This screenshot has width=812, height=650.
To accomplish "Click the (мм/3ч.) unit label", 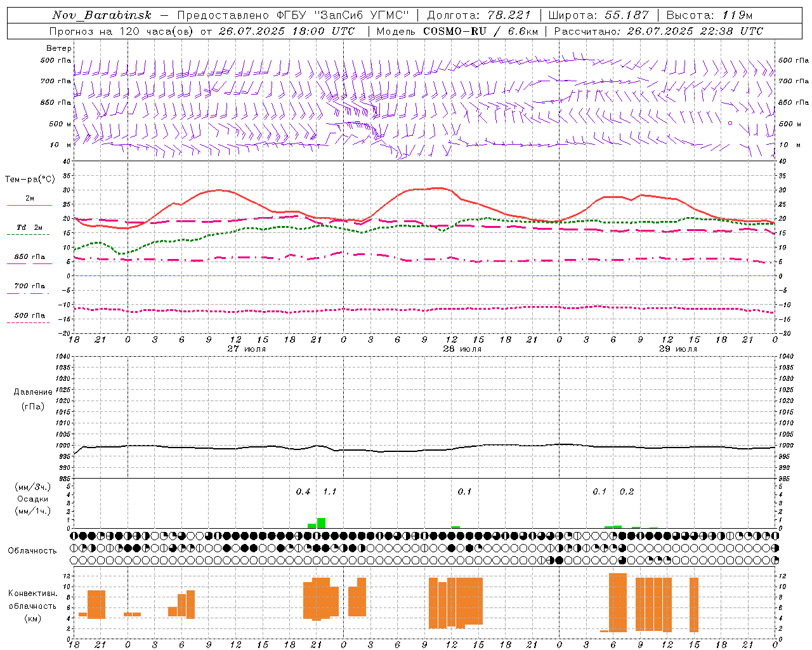I will [33, 487].
